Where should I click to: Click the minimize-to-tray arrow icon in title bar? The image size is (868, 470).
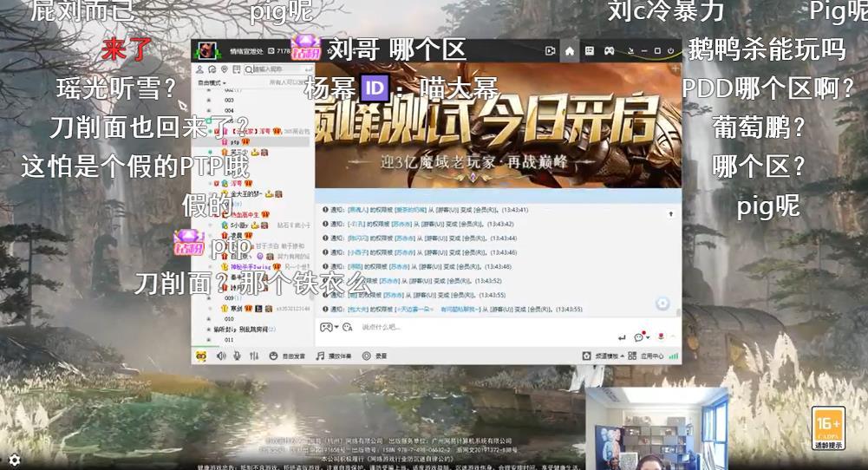coord(630,51)
